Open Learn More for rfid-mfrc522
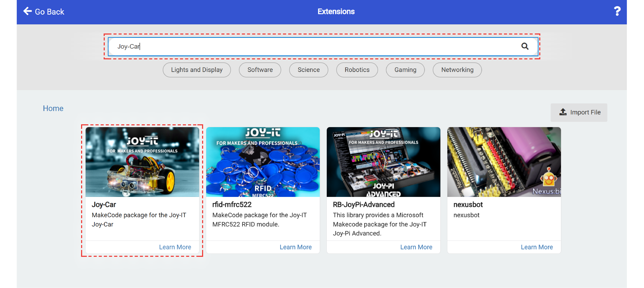Image resolution: width=644 pixels, height=288 pixels. 296,247
